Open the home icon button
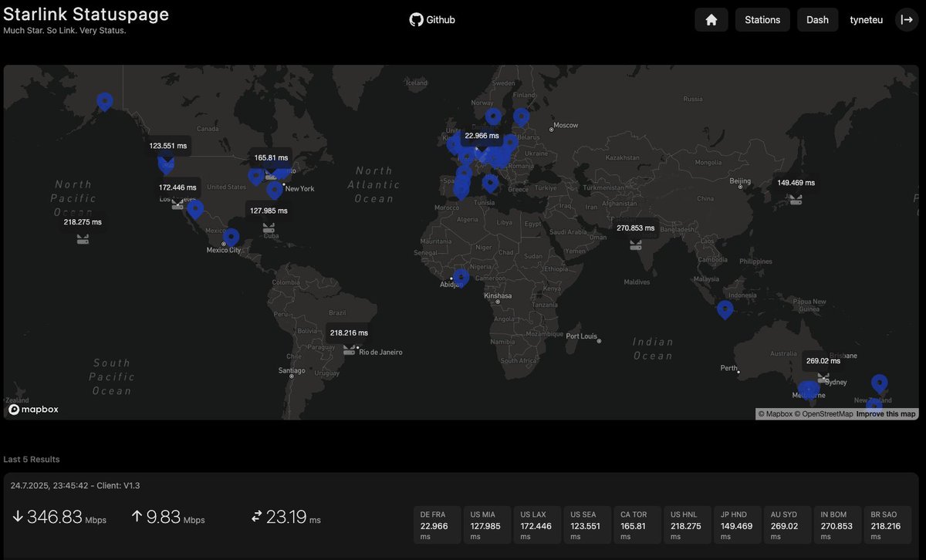This screenshot has height=560, width=926. pyautogui.click(x=711, y=20)
